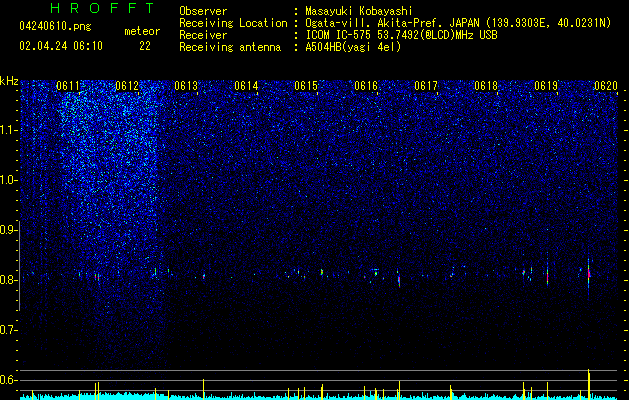Click the 0620 time marker

point(606,86)
